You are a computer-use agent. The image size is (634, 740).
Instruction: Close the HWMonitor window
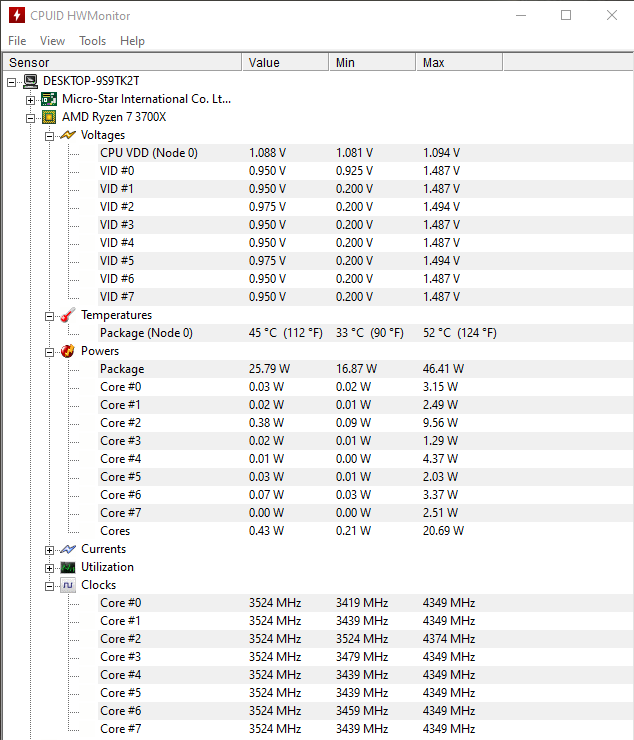[x=612, y=15]
